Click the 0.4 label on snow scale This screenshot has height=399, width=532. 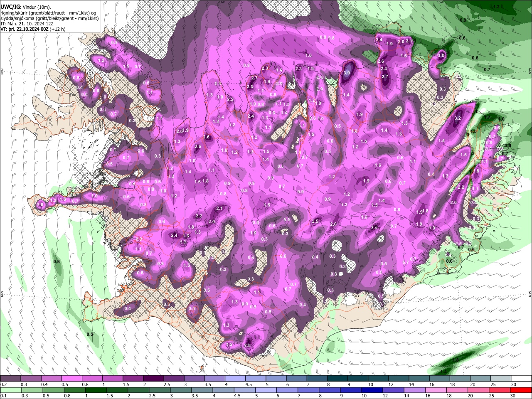coord(44,384)
